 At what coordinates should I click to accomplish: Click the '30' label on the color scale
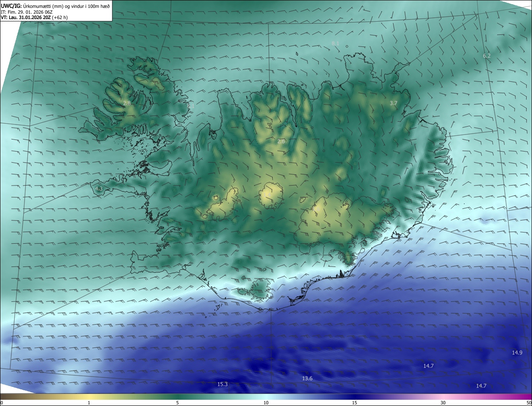(443, 403)
